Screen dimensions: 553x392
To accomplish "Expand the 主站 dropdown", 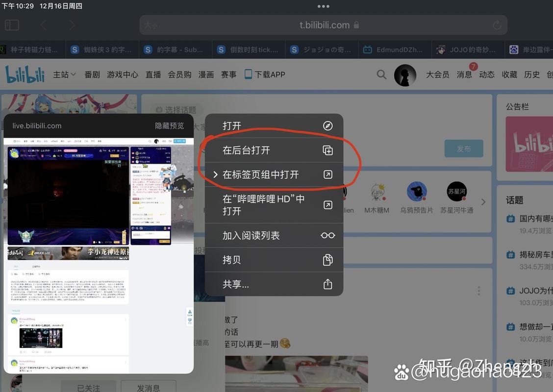I will pyautogui.click(x=65, y=74).
